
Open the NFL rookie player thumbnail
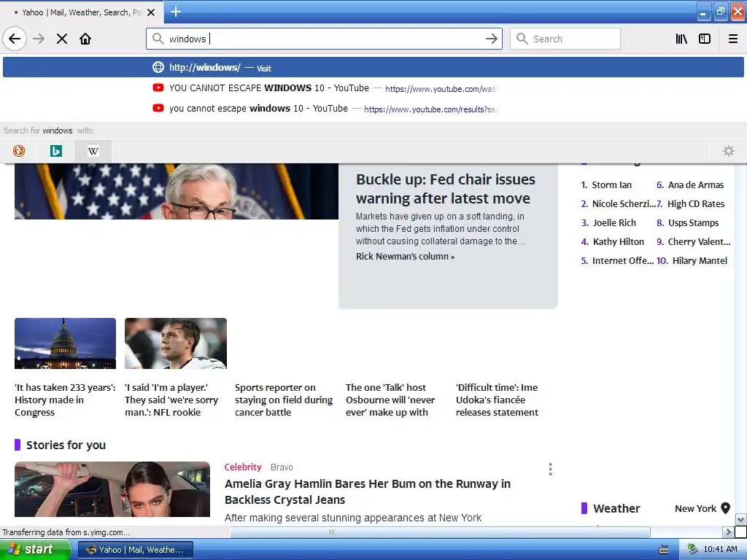click(x=176, y=343)
